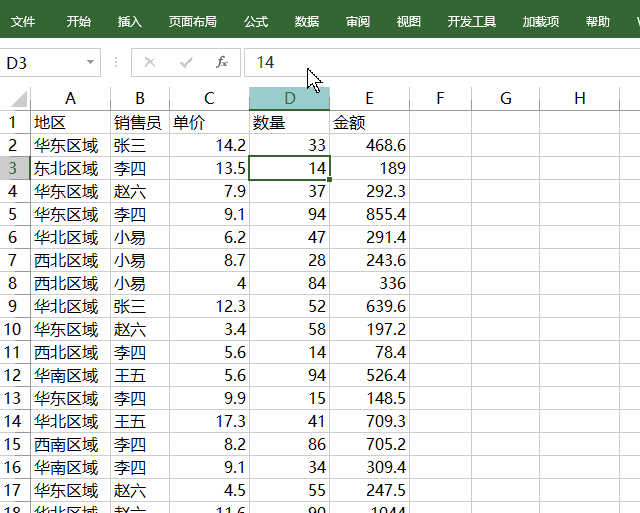
Task: Select cell with value 709.3
Action: (x=369, y=421)
